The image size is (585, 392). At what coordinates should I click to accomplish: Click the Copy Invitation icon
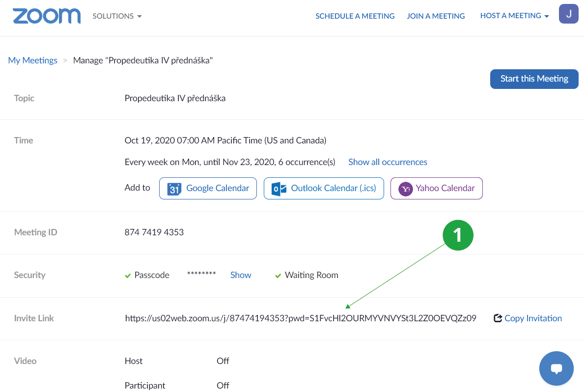[498, 318]
